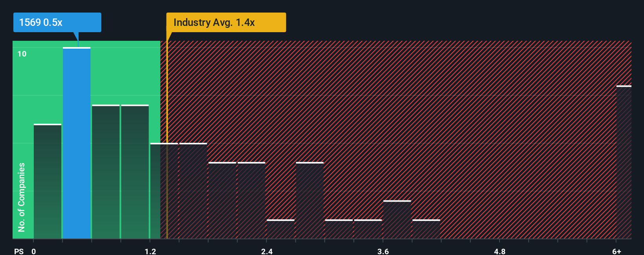Click the first dark green bar near PS 0

(48, 181)
